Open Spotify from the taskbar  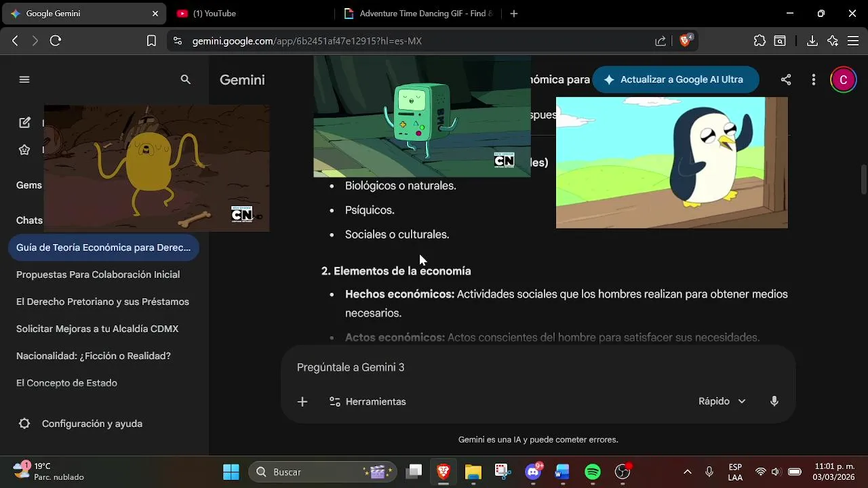click(x=593, y=472)
